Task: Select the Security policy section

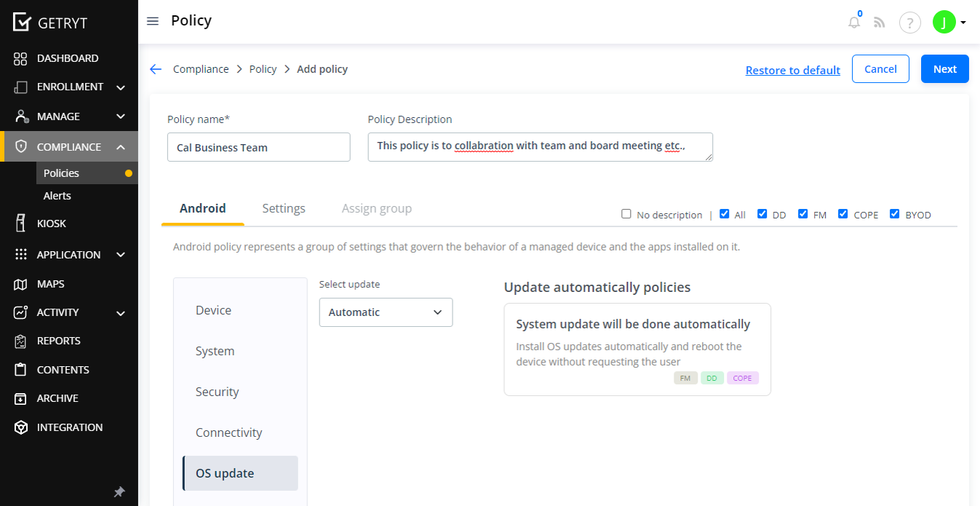Action: tap(240, 392)
